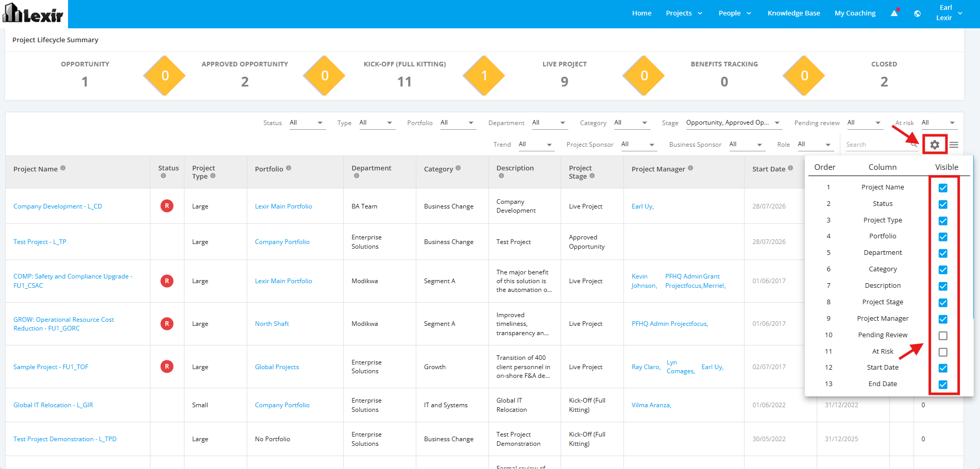The width and height of the screenshot is (980, 469).
Task: Click info icon beside Category header
Action: point(458,168)
